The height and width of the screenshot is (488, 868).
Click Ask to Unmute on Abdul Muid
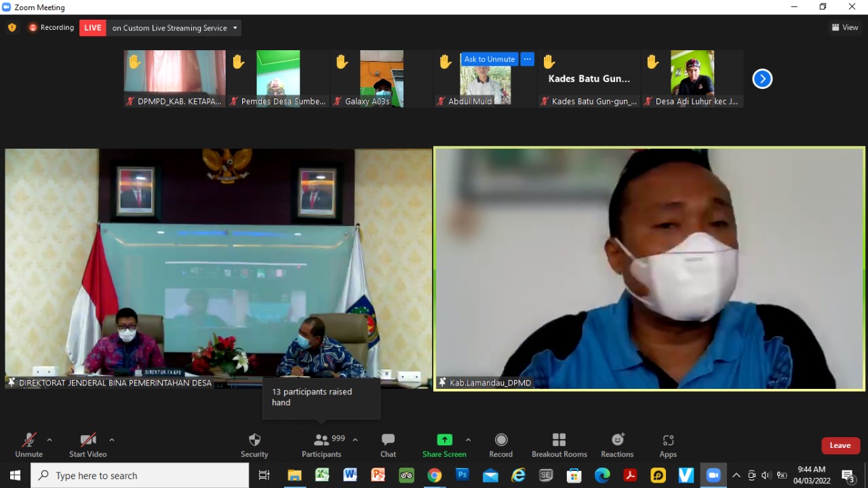[x=489, y=59]
